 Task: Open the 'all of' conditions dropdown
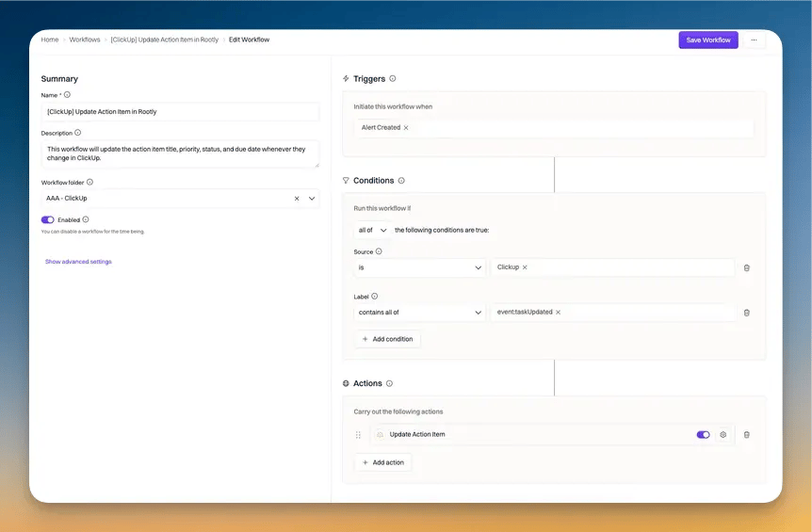pos(372,231)
